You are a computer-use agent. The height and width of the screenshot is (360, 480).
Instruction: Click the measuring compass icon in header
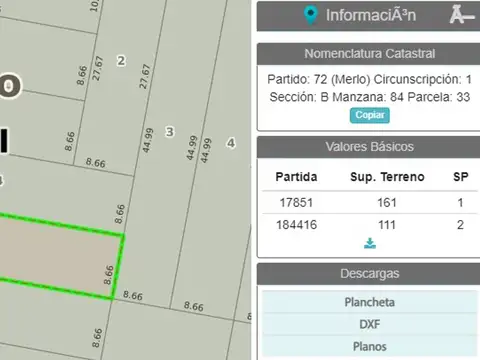[x=461, y=14]
